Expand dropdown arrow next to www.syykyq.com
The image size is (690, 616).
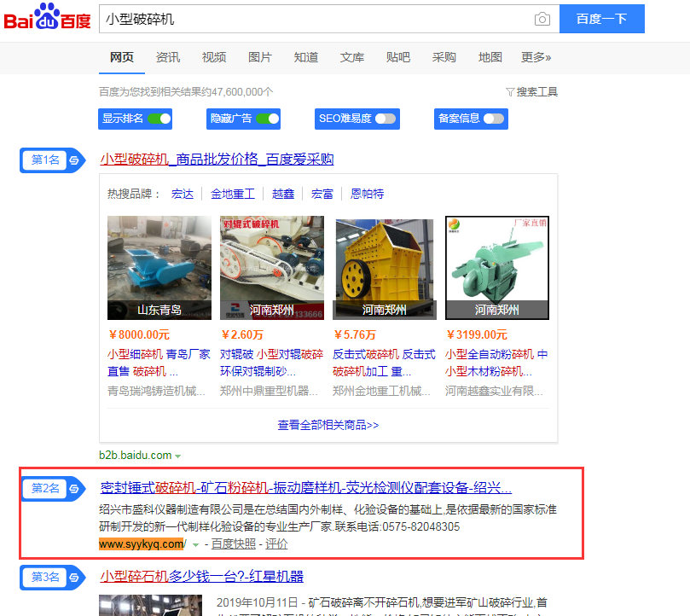pos(195,545)
